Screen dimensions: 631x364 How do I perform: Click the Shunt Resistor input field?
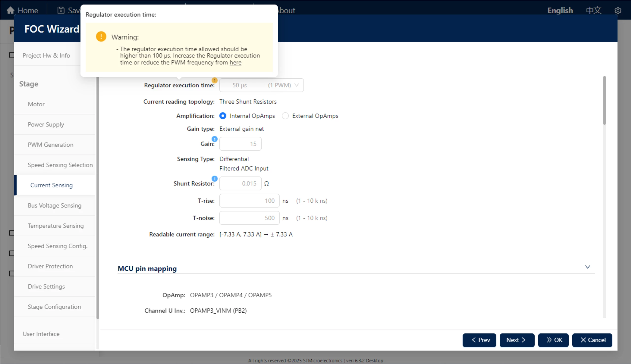240,183
